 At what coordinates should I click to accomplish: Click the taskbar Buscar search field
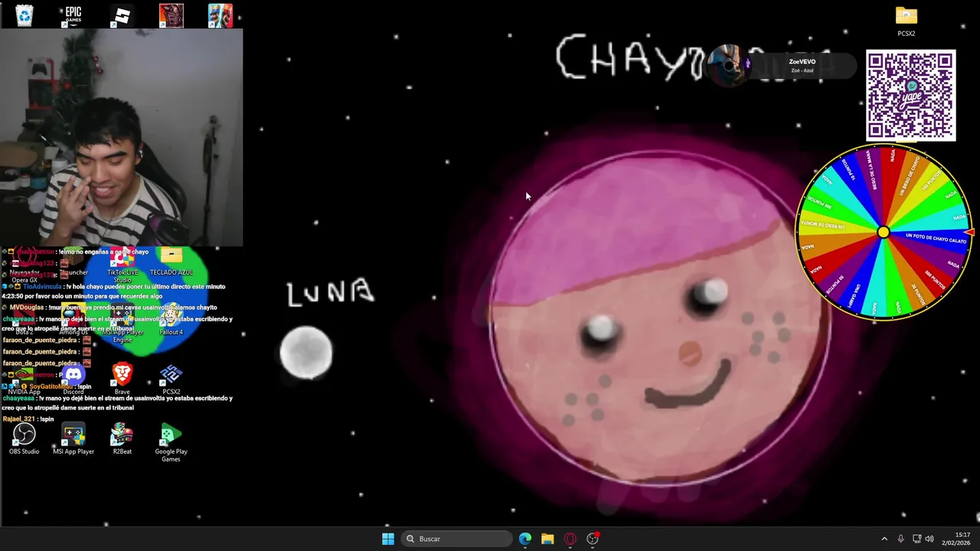click(x=457, y=539)
